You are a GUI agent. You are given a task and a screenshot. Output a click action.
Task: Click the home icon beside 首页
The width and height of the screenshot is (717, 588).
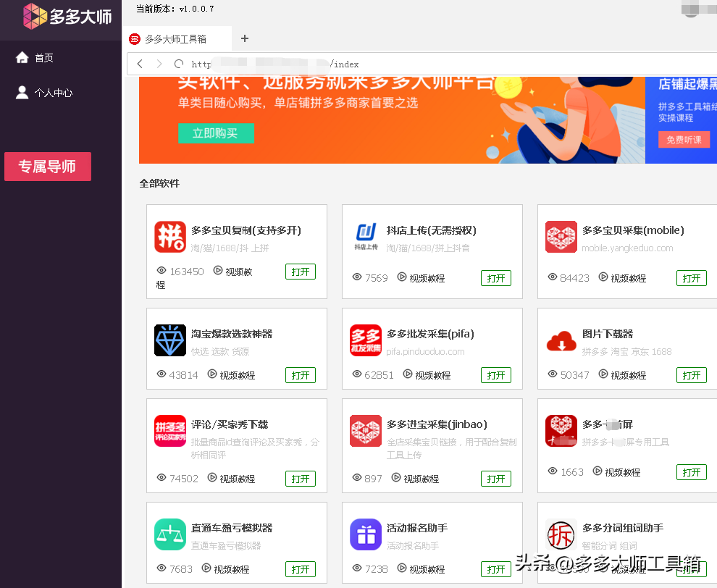point(20,57)
